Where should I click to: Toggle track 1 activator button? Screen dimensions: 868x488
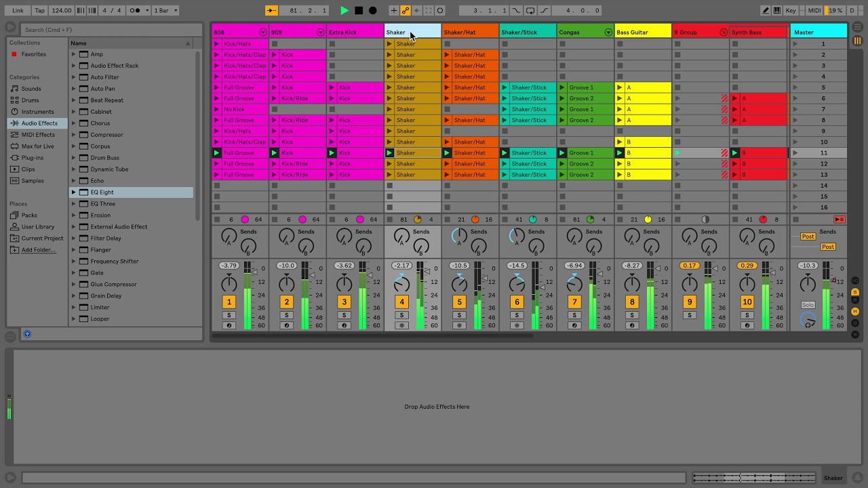(x=229, y=302)
